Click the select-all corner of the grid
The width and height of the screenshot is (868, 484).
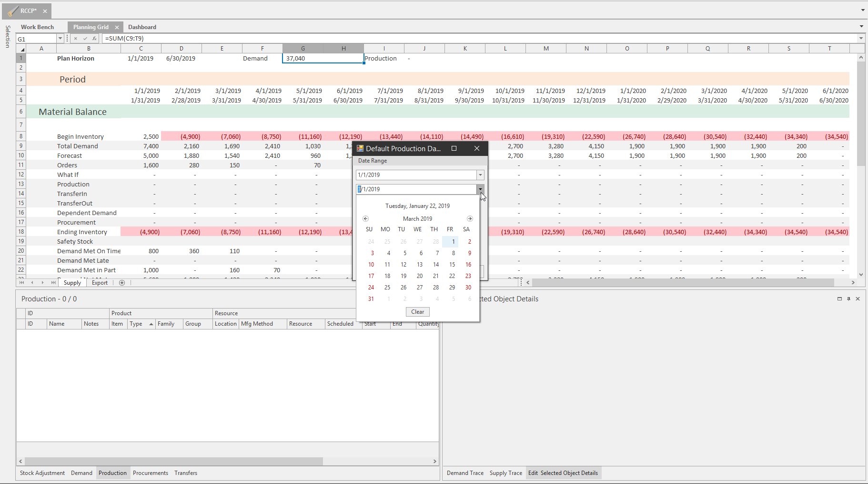(x=21, y=49)
